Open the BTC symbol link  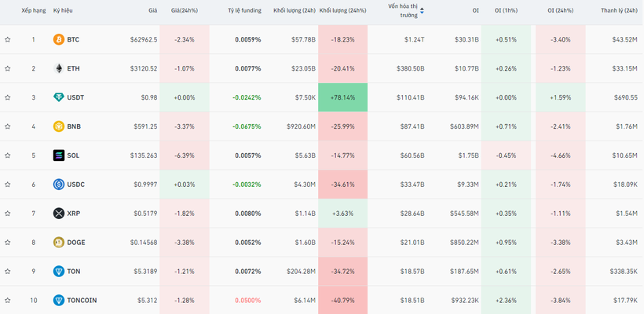[73, 40]
